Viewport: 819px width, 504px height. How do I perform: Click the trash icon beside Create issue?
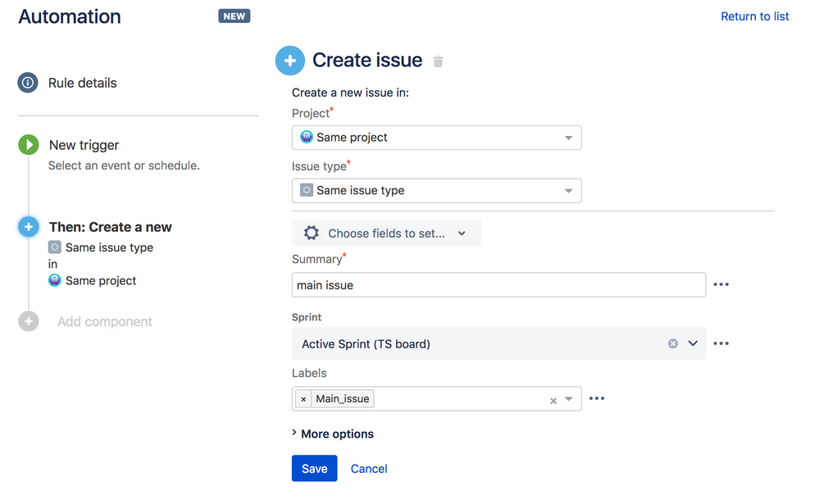pos(439,61)
